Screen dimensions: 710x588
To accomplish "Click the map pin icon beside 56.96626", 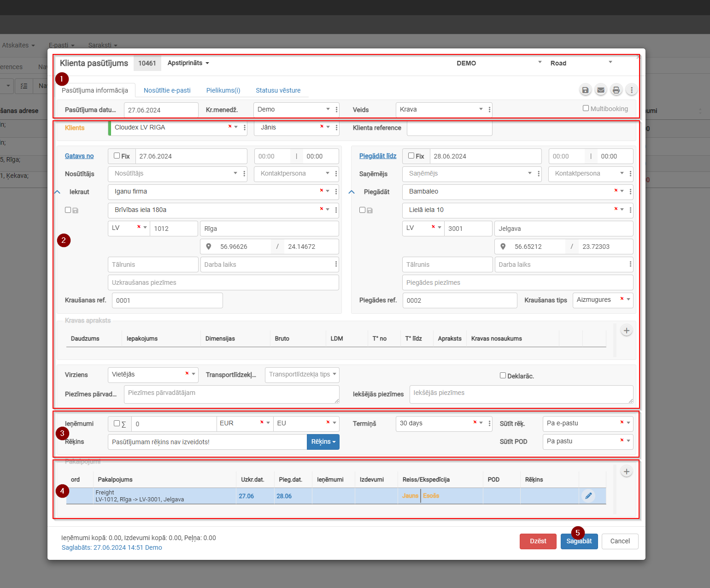I will (209, 247).
